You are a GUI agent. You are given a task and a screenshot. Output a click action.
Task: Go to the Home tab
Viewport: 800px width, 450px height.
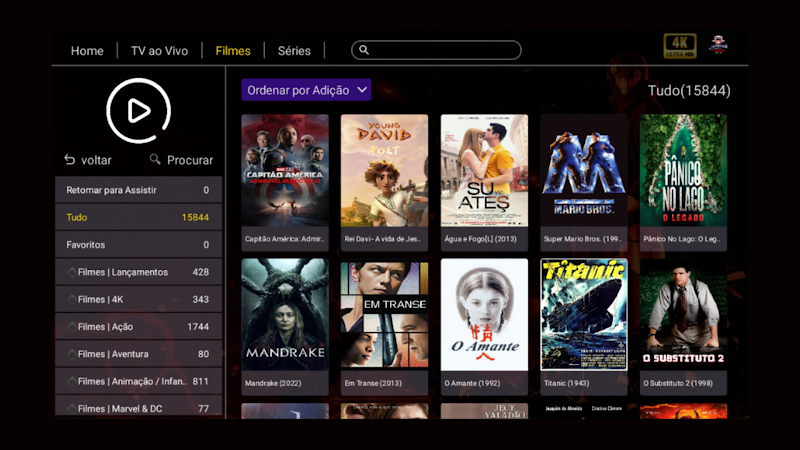pyautogui.click(x=87, y=51)
